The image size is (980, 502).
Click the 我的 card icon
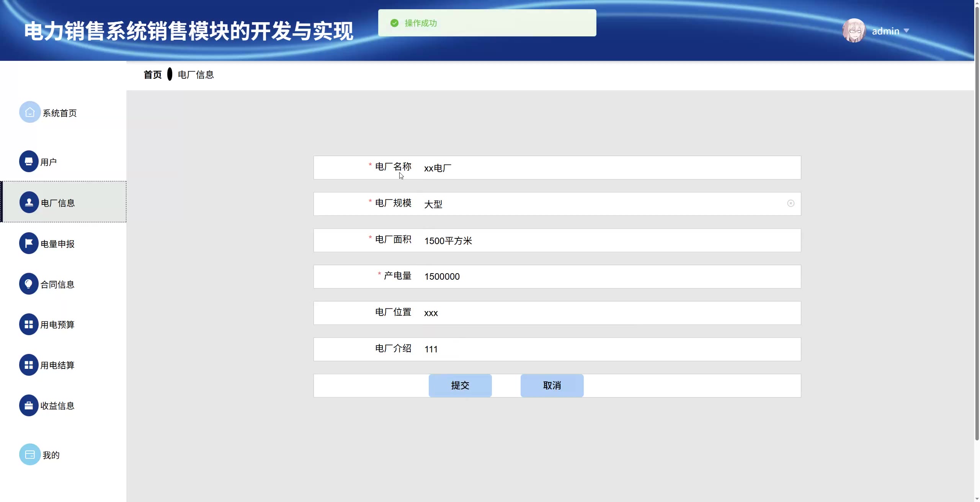[30, 455]
